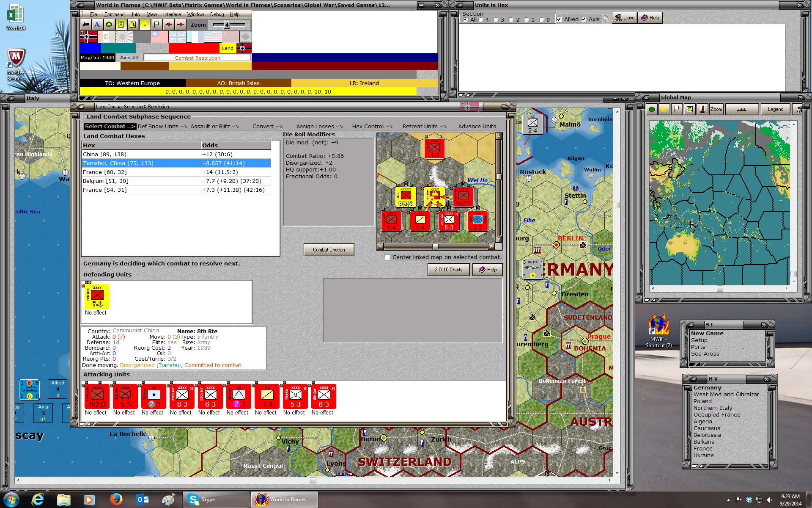Open the Command menu
812x508 pixels.
[114, 14]
